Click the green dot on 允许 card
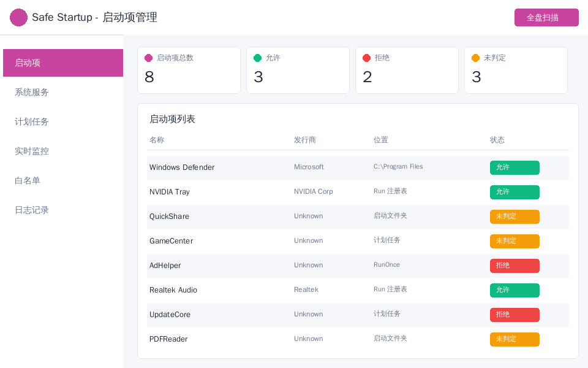588x368 pixels. pos(258,58)
